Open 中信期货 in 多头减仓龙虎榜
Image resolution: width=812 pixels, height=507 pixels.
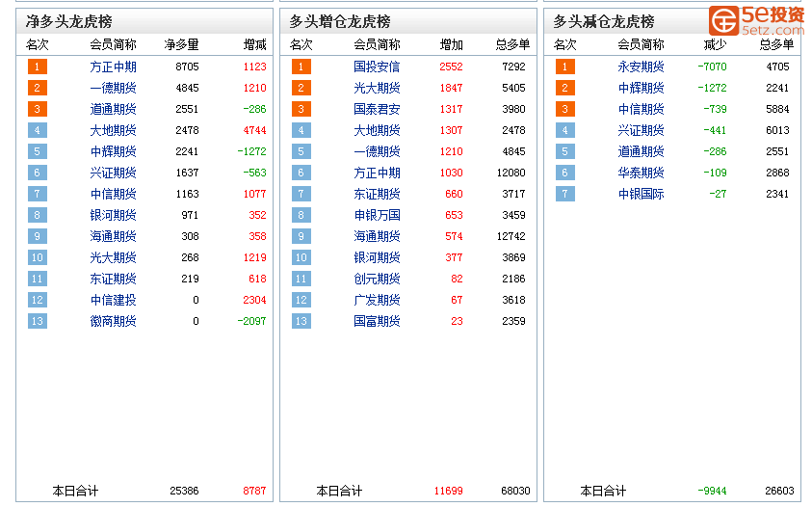(x=642, y=109)
